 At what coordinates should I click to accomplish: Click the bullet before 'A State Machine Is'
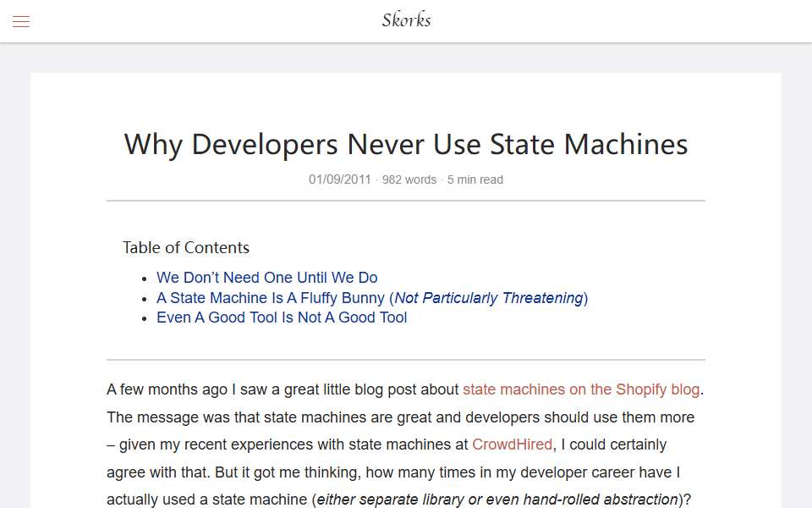click(145, 299)
